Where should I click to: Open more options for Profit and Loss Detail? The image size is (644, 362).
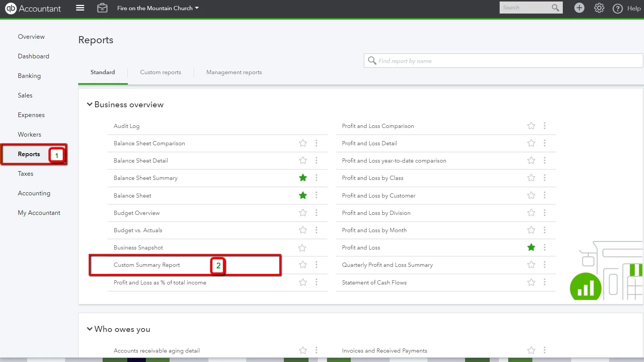click(x=544, y=143)
